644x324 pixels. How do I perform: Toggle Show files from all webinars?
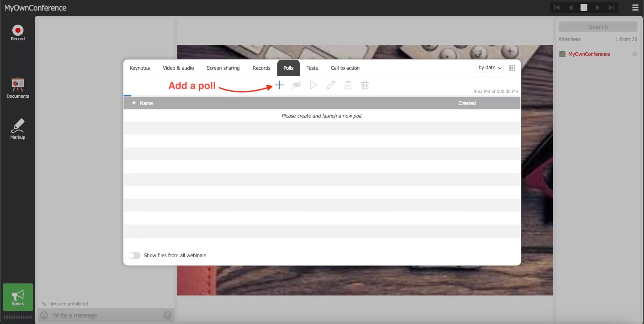pos(134,255)
